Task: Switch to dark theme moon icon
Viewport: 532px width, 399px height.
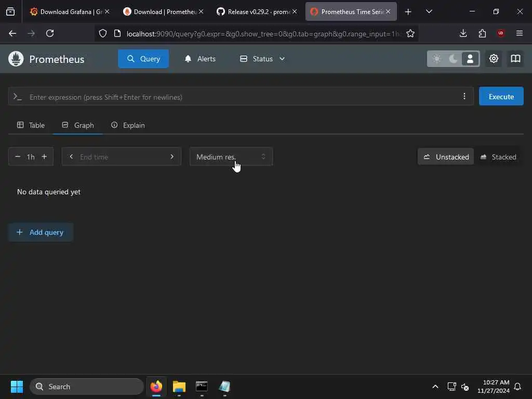Action: 453,59
